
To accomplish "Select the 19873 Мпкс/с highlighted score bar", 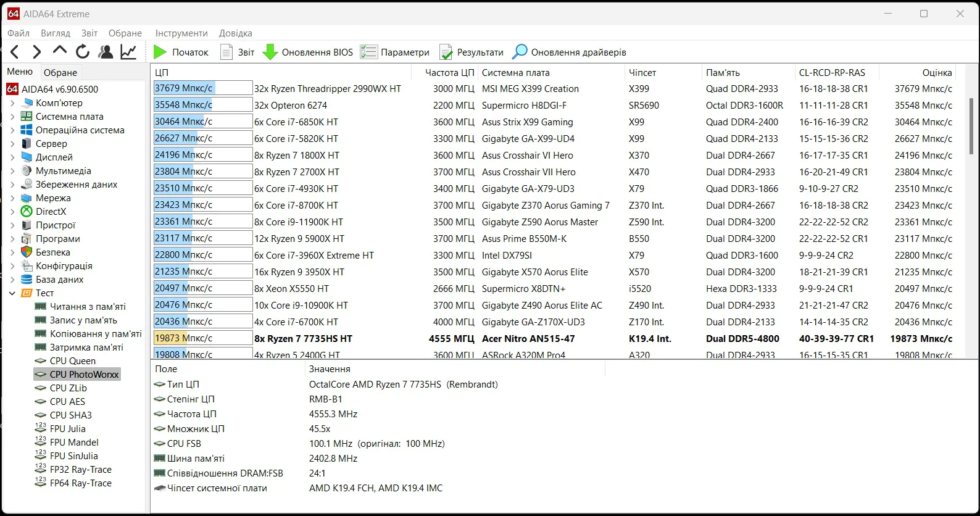I will pyautogui.click(x=202, y=338).
